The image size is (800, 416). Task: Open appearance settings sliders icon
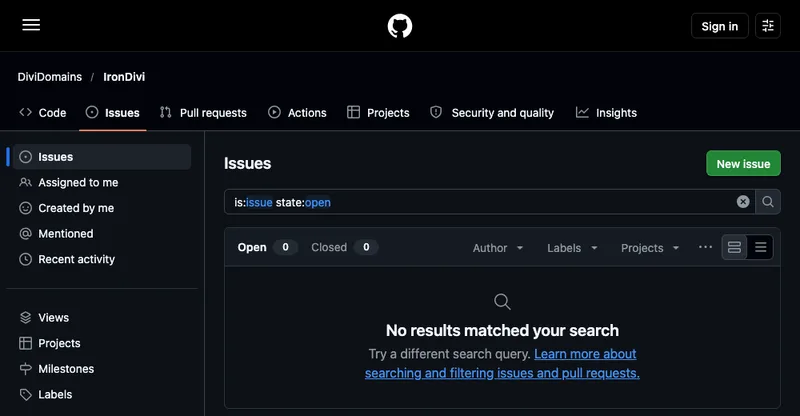768,26
